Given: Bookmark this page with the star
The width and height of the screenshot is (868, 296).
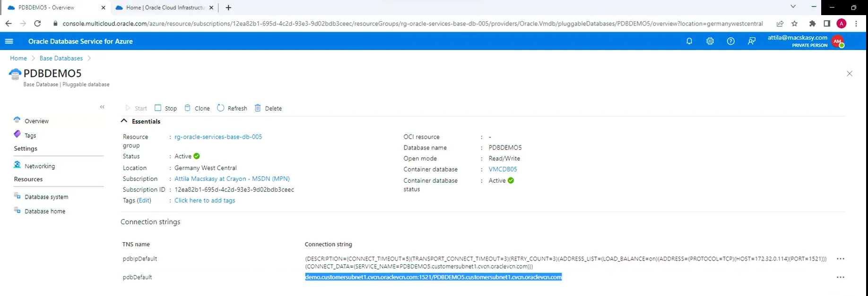Looking at the screenshot, I should point(795,23).
